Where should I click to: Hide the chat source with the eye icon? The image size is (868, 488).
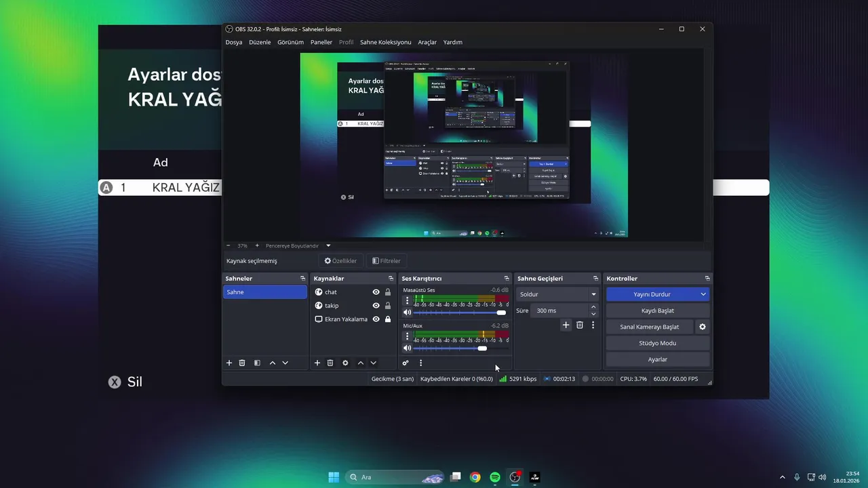(x=376, y=292)
